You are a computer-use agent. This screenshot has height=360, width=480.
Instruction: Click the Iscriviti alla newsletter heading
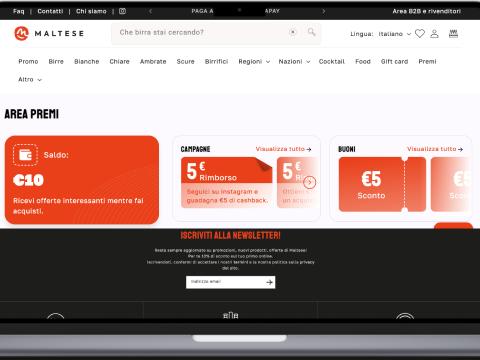[230, 235]
